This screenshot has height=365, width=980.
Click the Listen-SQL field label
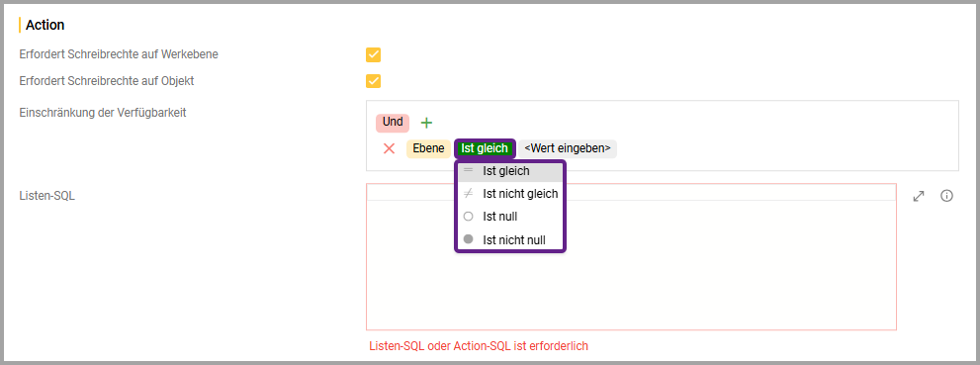(x=47, y=196)
